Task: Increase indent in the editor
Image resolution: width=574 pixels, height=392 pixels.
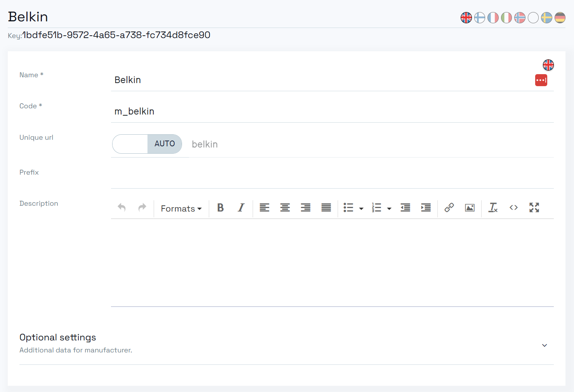Action: coord(426,208)
